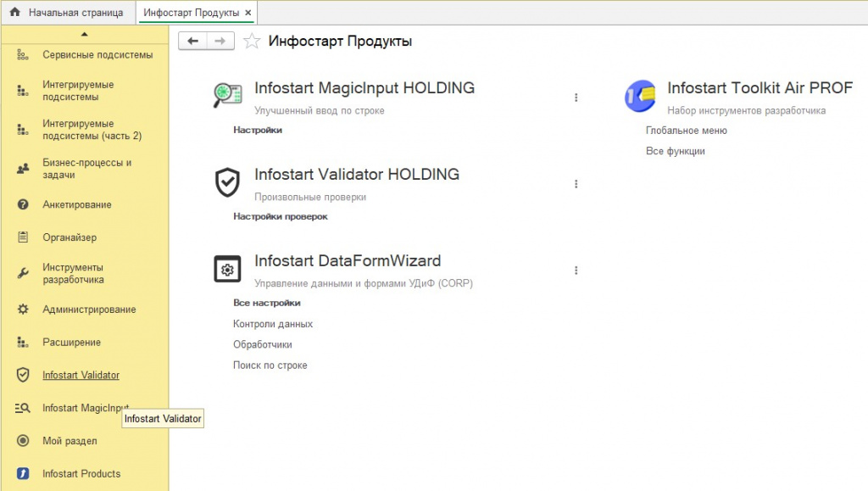Click Набор инструментов разработчика subtitle
The height and width of the screenshot is (491, 868).
[746, 111]
